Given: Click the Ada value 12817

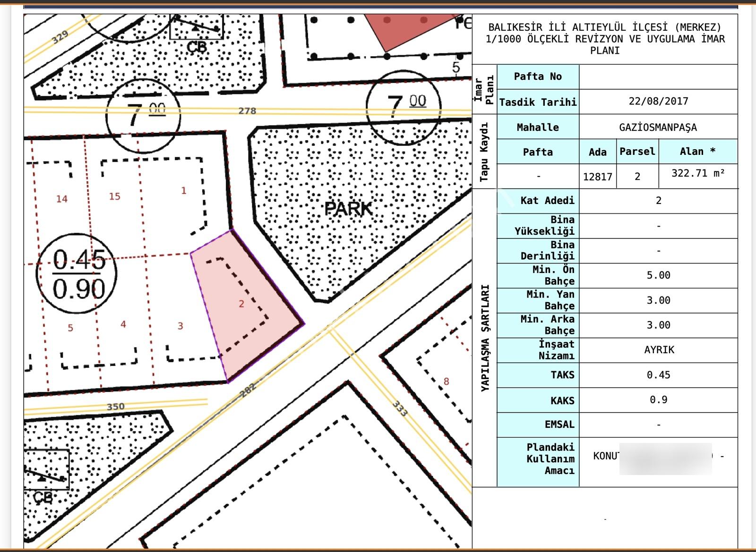Looking at the screenshot, I should click(598, 177).
